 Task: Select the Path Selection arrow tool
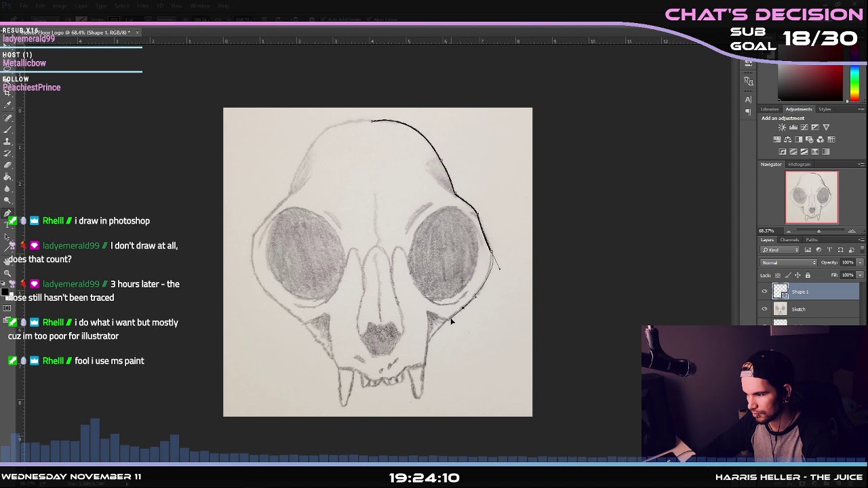(7, 237)
